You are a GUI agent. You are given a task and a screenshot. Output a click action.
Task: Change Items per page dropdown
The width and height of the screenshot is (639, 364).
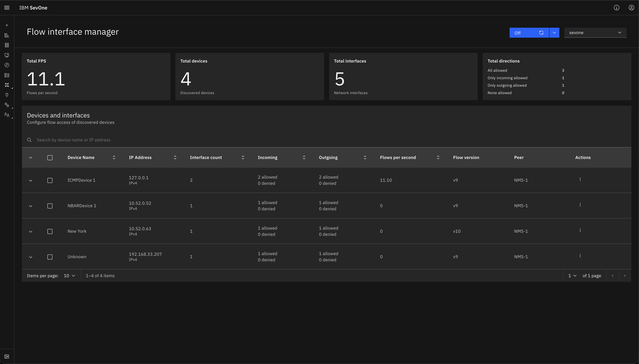click(69, 276)
